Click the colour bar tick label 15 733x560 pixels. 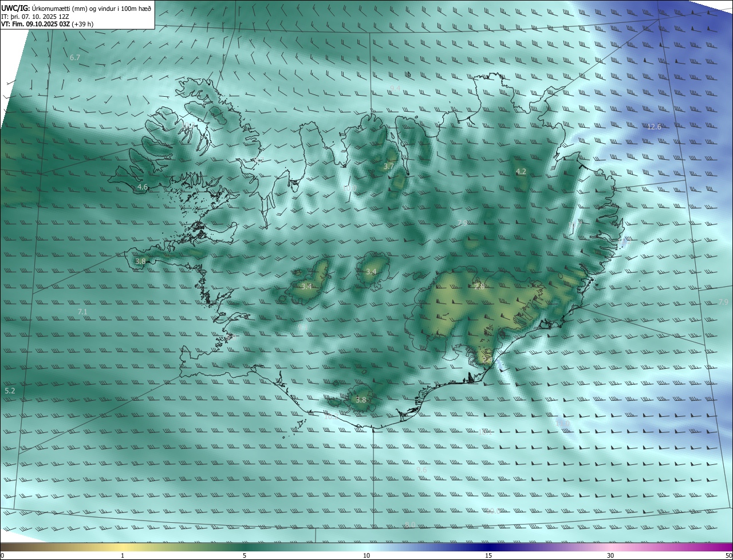click(x=488, y=556)
